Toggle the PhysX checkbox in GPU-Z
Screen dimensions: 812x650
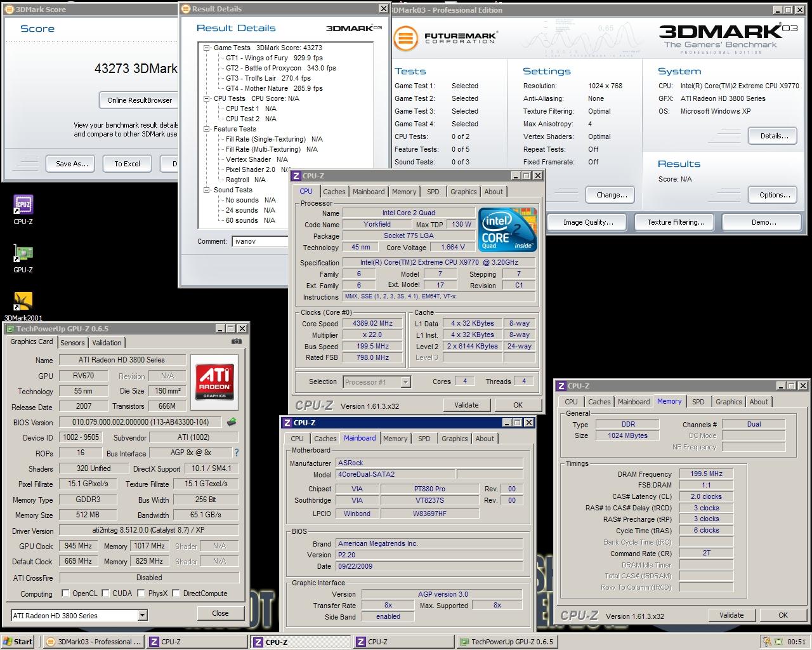[x=141, y=594]
